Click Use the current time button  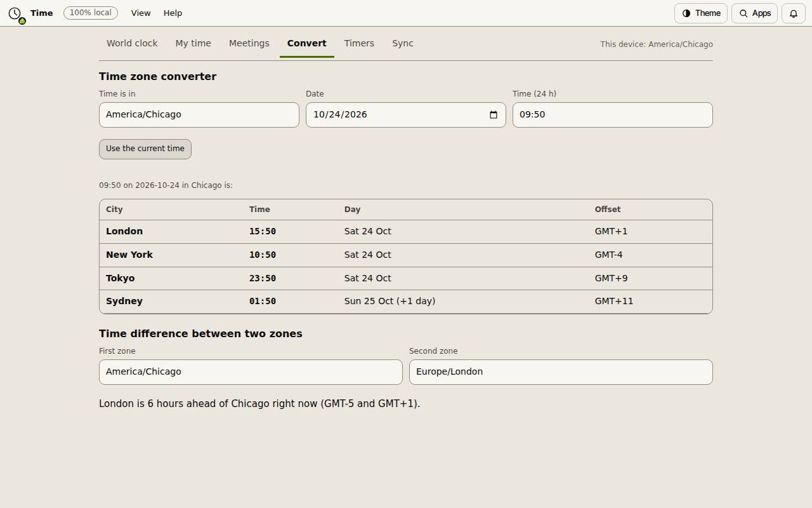pos(145,149)
